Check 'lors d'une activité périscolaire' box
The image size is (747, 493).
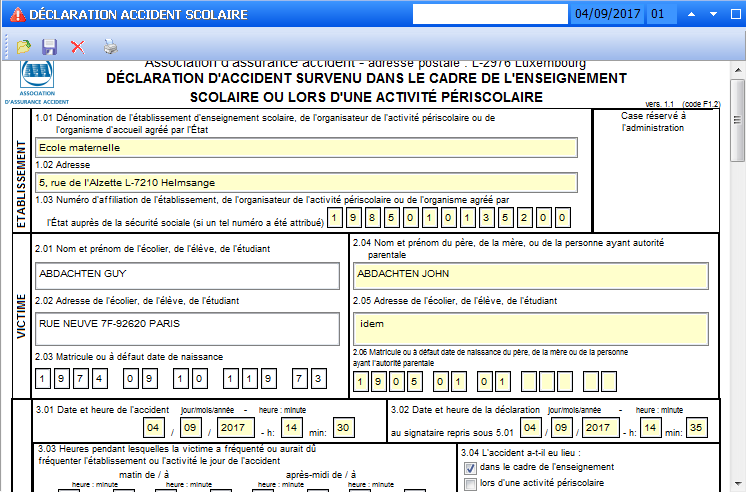[x=471, y=484]
